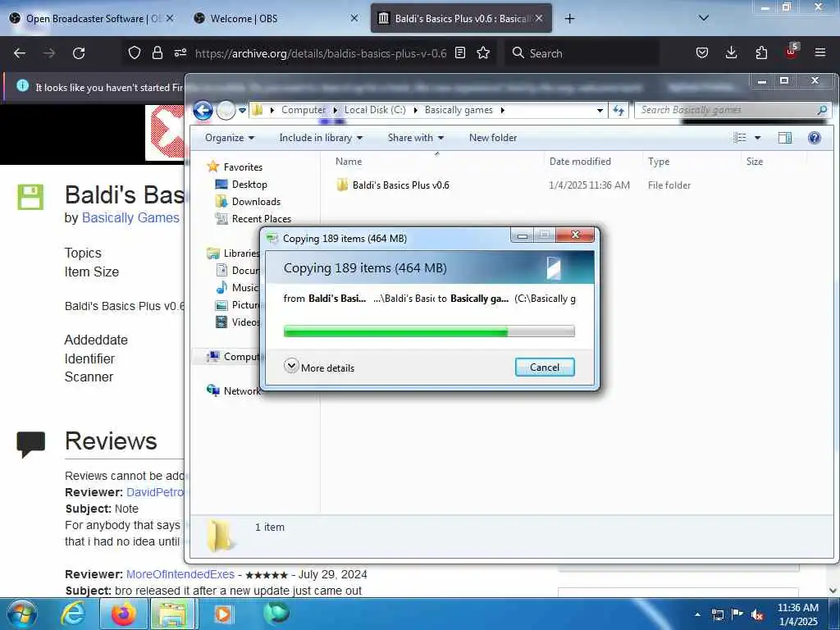Click the green copy progress bar
This screenshot has width=840, height=630.
coord(428,331)
